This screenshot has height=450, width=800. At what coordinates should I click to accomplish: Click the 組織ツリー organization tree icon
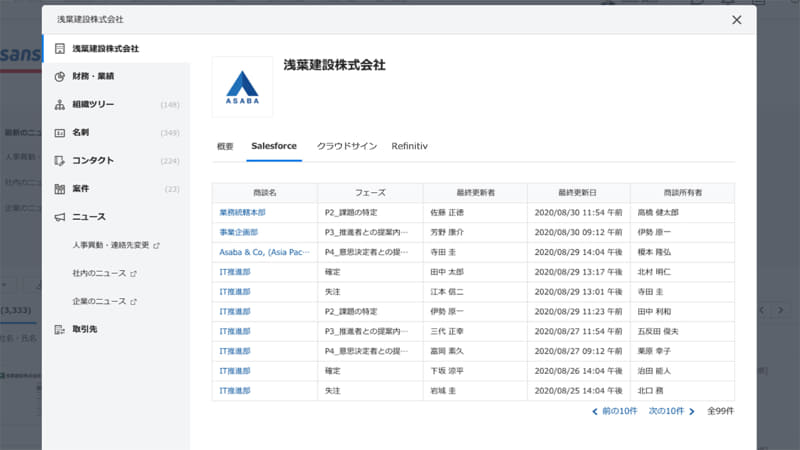(60, 105)
